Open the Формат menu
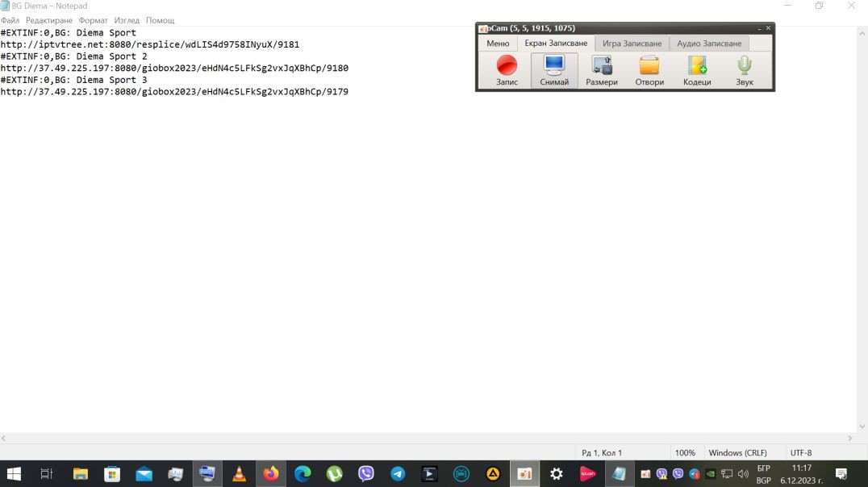868x487 pixels. (x=93, y=20)
